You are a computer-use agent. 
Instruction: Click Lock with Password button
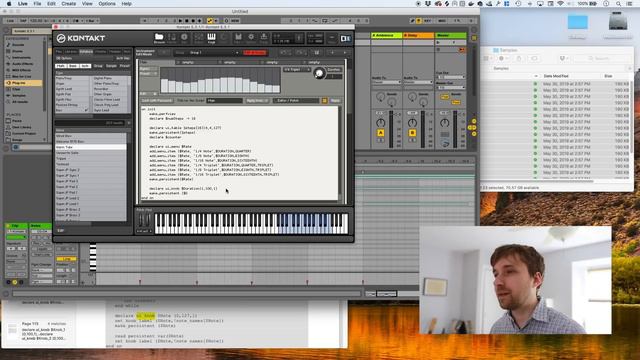pos(157,100)
